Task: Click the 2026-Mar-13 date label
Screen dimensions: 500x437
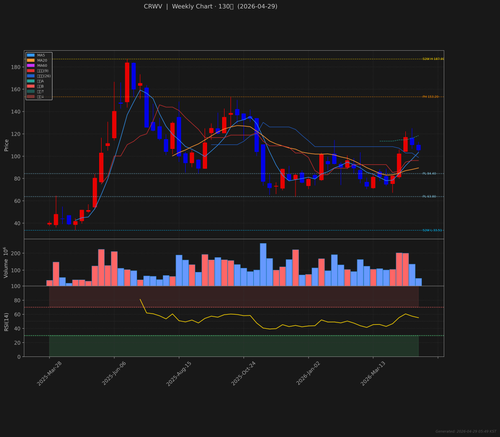Action: [373, 374]
